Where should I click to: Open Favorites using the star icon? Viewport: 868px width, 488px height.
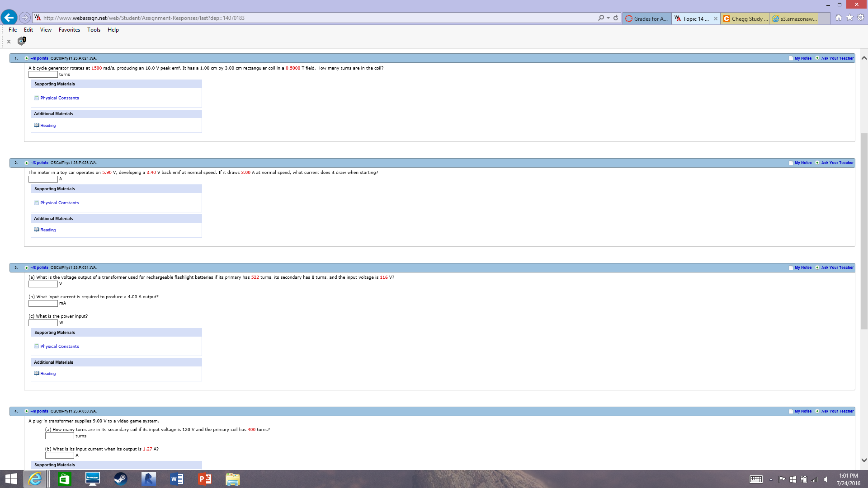[x=849, y=18]
